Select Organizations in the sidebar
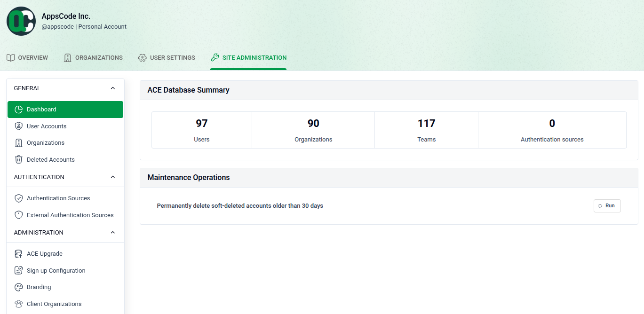This screenshot has height=314, width=644. pyautogui.click(x=46, y=142)
